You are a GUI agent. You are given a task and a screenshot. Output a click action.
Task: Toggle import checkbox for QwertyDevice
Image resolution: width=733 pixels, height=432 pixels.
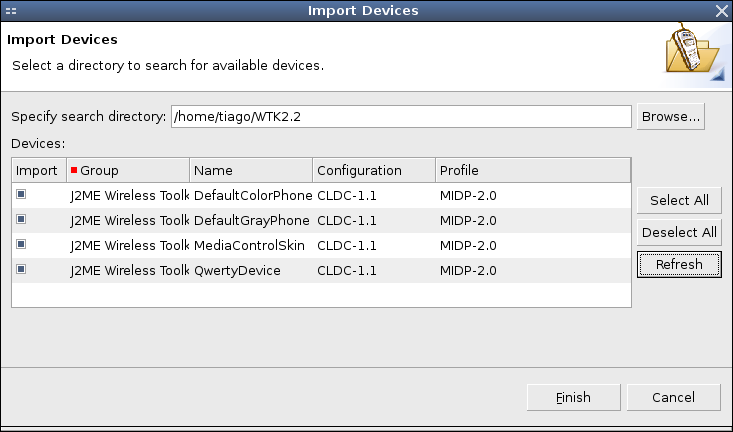pos(21,269)
